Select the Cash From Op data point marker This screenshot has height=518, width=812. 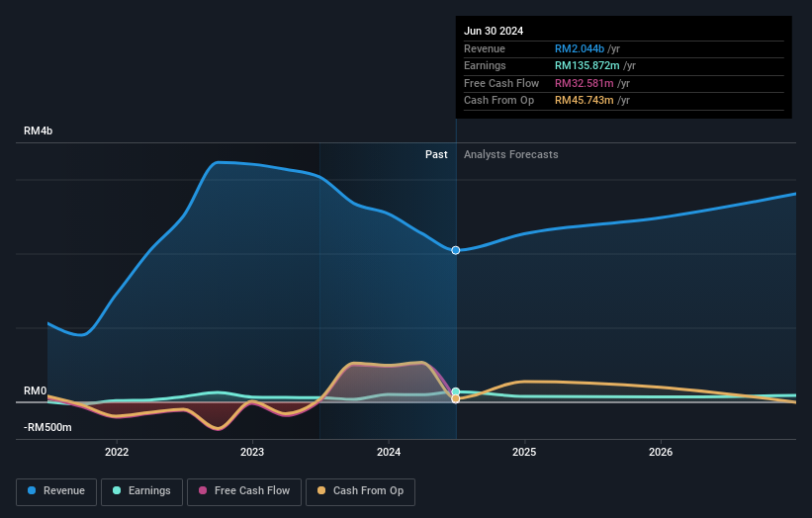click(456, 399)
